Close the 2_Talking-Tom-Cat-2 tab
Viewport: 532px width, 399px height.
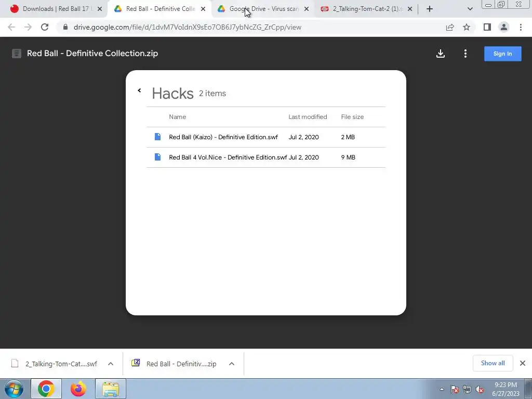point(410,9)
